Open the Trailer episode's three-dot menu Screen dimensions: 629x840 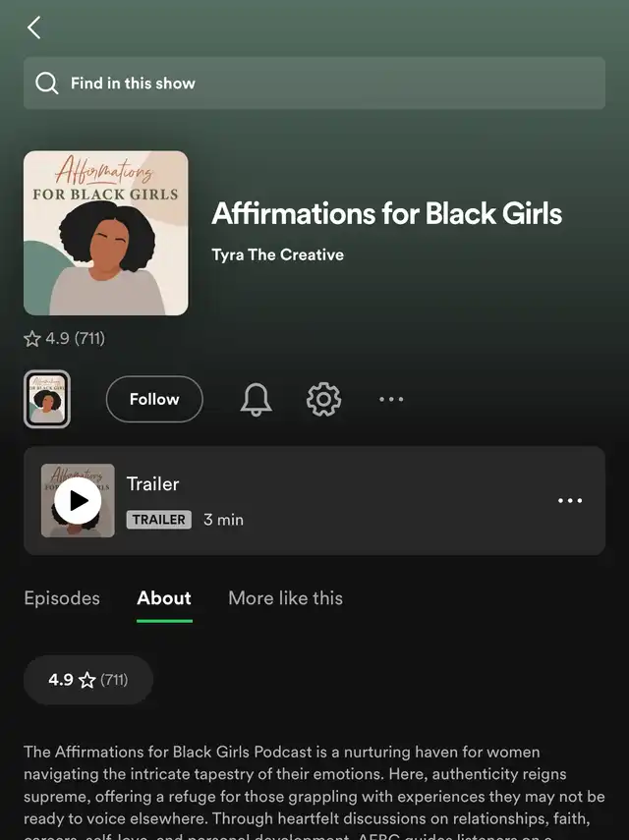click(570, 500)
